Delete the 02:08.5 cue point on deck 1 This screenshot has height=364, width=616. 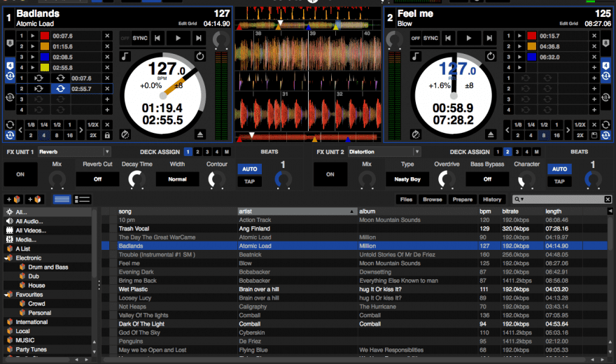107,57
